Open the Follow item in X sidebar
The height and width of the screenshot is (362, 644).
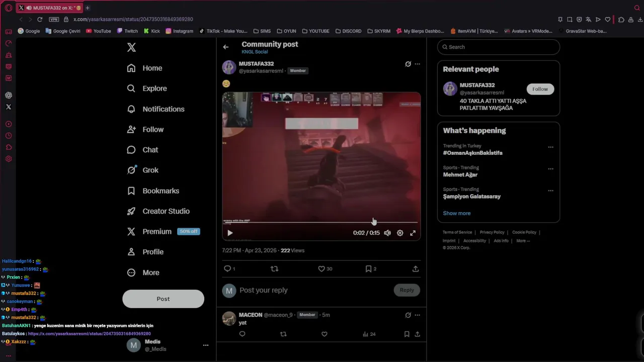[x=145, y=129]
